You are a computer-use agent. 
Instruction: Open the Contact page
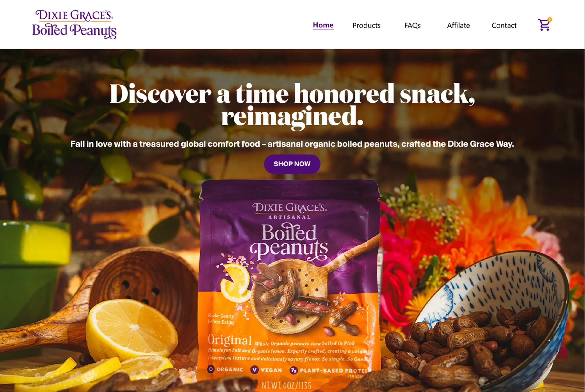[504, 26]
